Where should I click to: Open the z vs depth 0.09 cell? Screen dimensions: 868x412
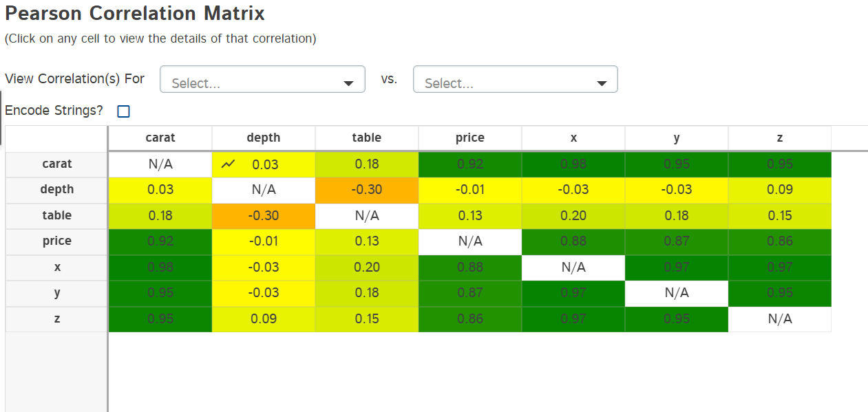(x=264, y=318)
